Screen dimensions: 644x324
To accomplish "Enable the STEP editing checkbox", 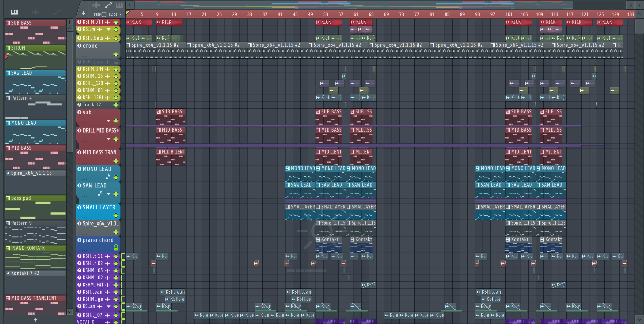I will coord(104,15).
